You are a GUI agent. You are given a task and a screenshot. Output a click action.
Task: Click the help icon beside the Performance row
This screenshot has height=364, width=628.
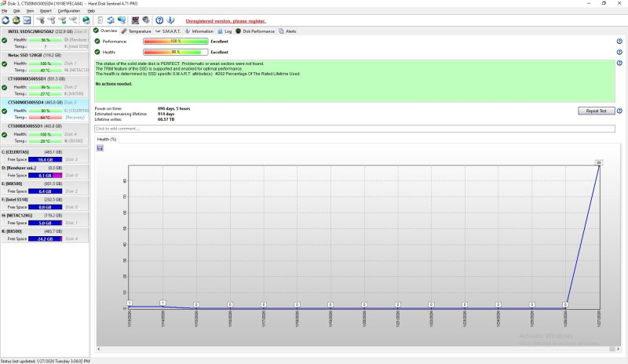click(619, 42)
